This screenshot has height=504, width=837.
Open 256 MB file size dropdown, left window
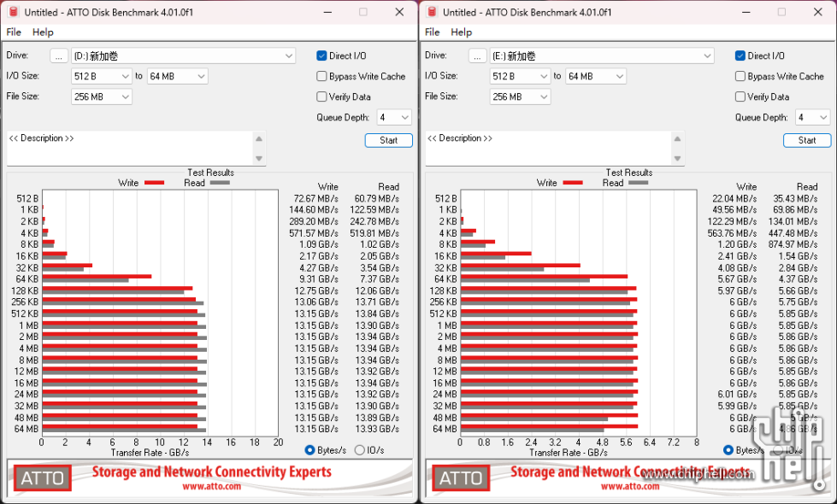point(102,97)
